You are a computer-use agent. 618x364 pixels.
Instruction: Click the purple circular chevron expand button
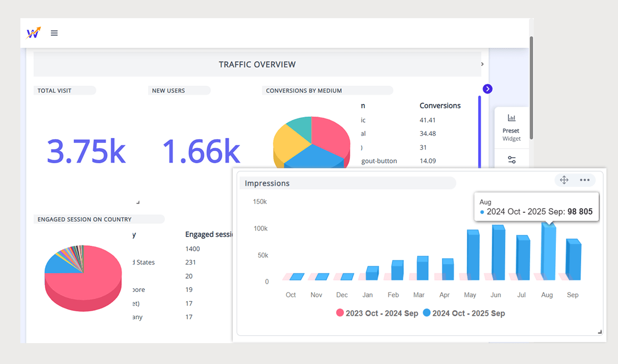click(x=488, y=89)
